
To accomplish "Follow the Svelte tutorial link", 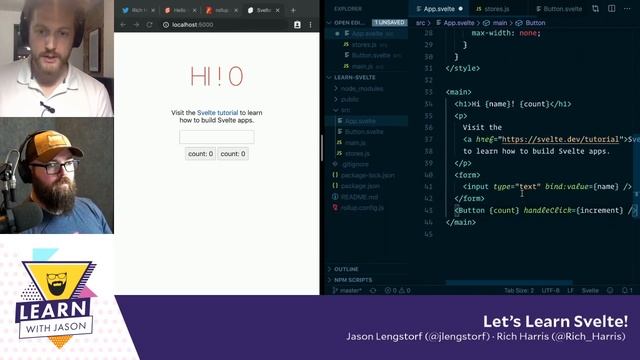I will point(217,113).
